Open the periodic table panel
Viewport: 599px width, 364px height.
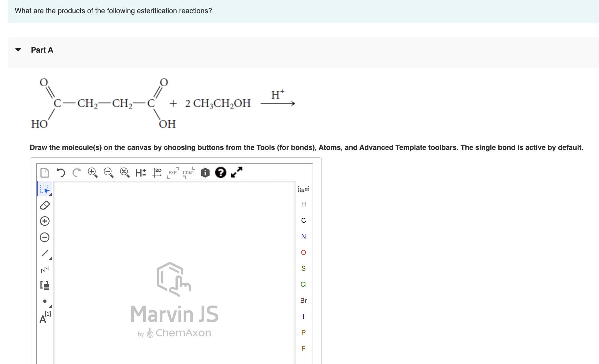pos(303,189)
